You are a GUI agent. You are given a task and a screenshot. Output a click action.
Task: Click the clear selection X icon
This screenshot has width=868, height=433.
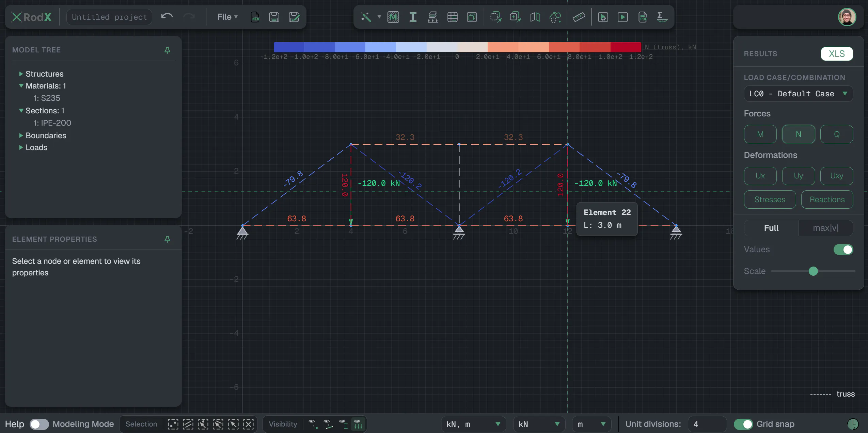point(249,424)
